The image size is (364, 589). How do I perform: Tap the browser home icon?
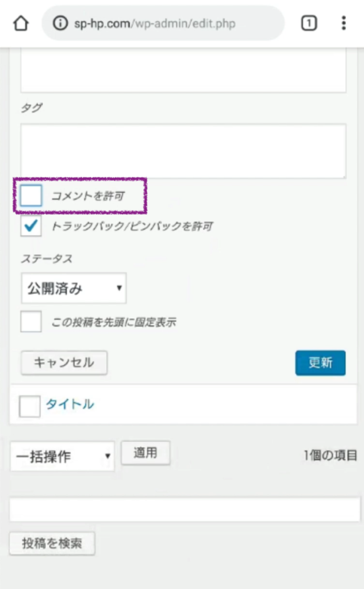pos(21,24)
